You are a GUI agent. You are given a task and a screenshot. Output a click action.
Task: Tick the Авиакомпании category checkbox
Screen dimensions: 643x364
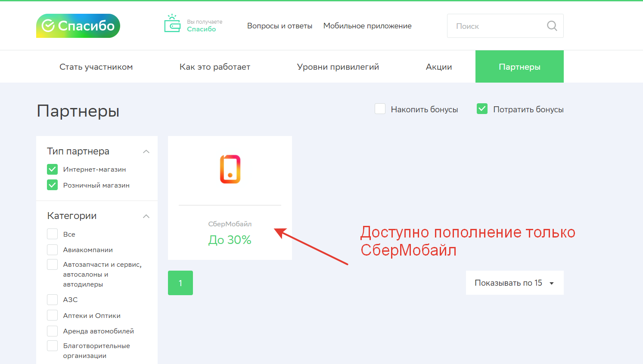52,250
